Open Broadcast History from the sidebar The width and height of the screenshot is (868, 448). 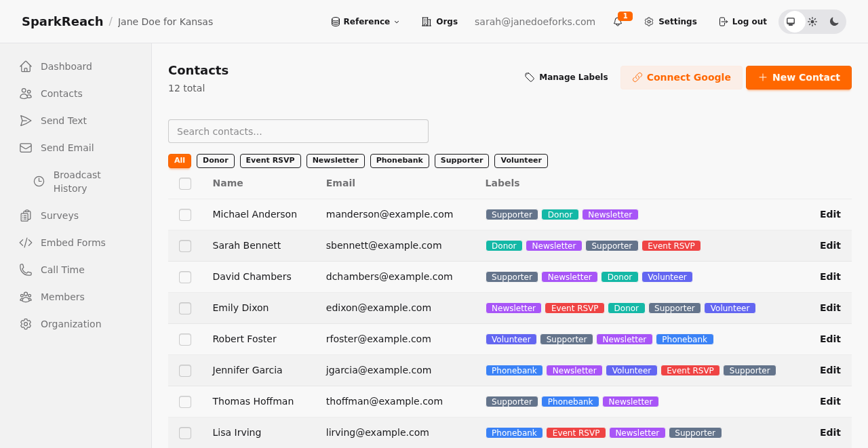tap(77, 182)
